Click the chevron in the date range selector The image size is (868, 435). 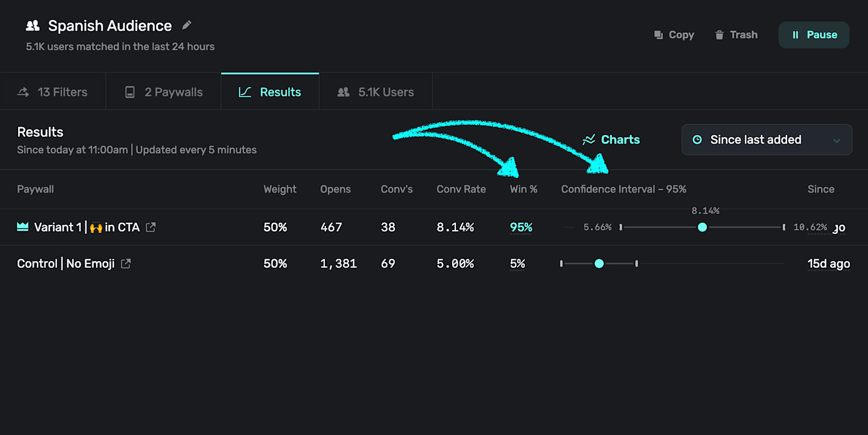[x=837, y=140]
